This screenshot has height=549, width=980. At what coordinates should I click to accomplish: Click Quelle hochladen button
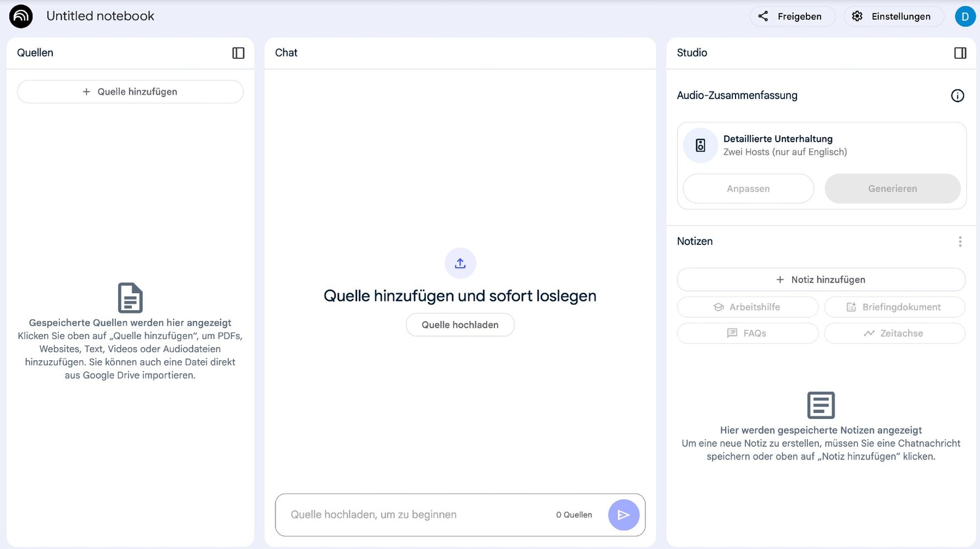pos(460,325)
